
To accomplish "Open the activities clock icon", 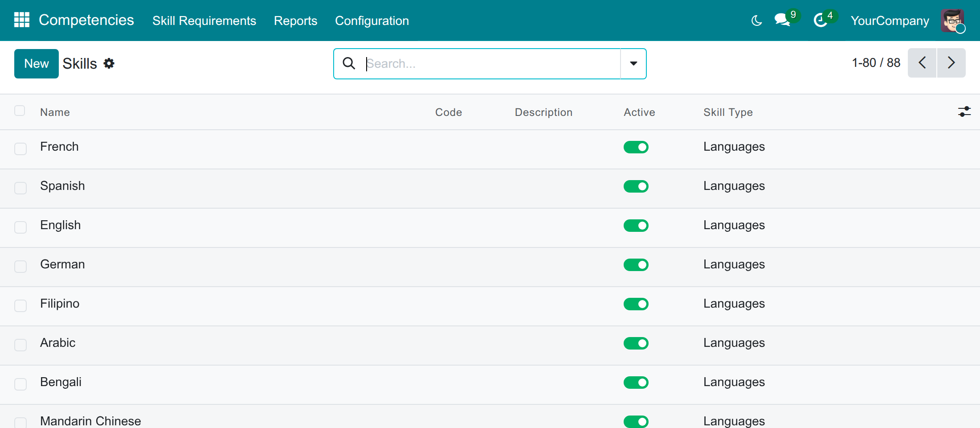I will [x=820, y=20].
